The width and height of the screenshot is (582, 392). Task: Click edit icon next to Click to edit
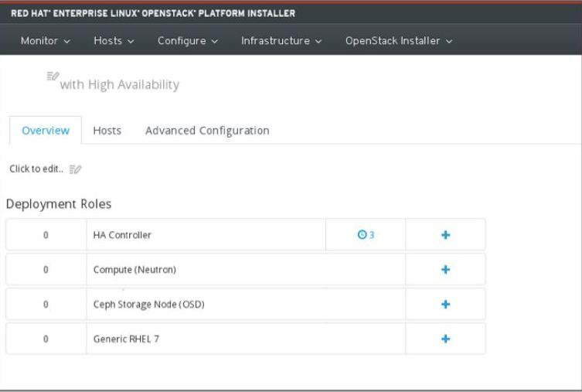(x=76, y=169)
